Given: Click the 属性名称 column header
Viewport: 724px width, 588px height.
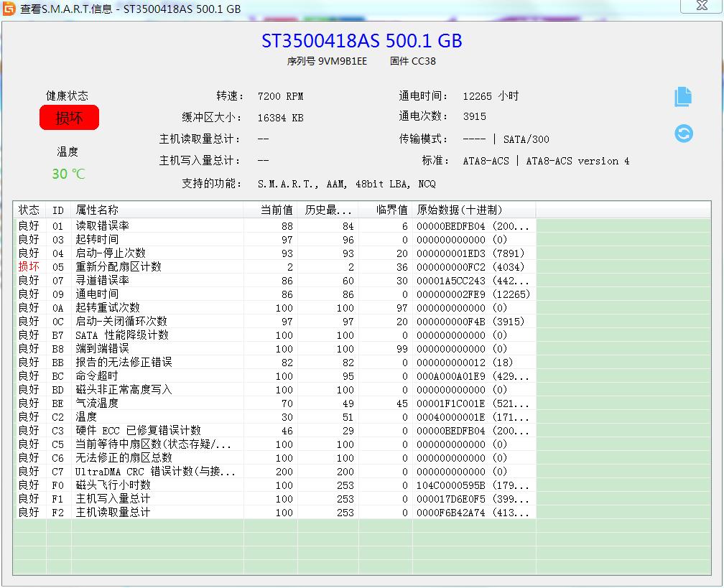Looking at the screenshot, I should [x=157, y=210].
